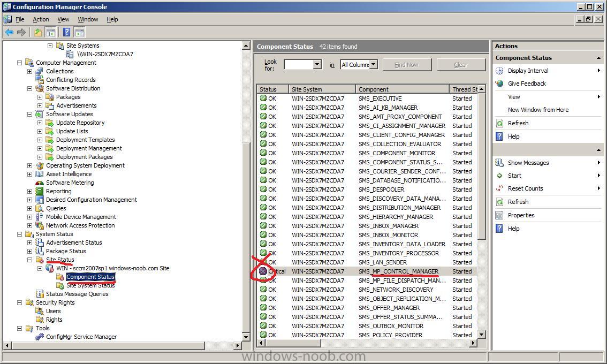Toggle the Show/Hide Action Pane toolbar icon
This screenshot has width=607, height=364.
80,33
